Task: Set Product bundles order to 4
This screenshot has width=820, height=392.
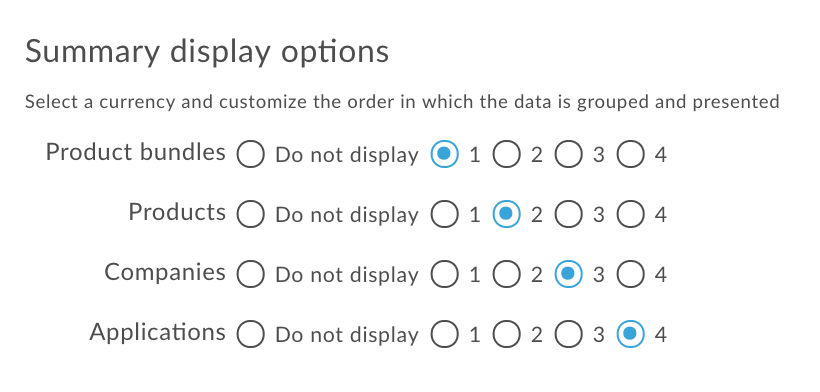Action: pos(630,155)
